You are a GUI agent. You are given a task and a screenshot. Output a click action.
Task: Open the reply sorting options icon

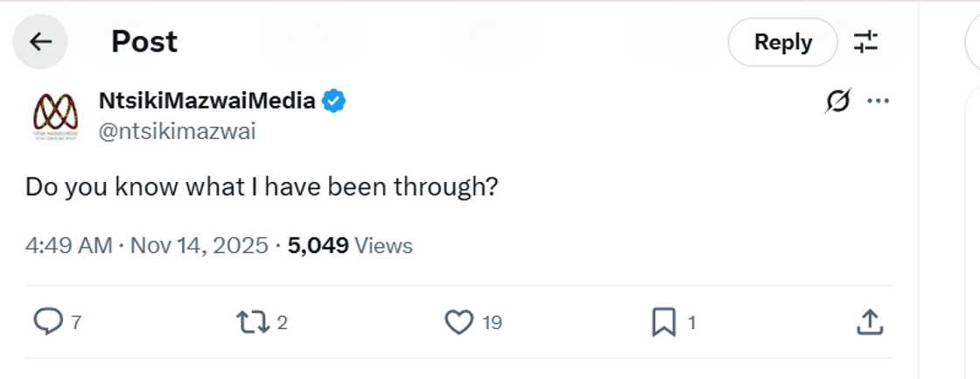(865, 42)
